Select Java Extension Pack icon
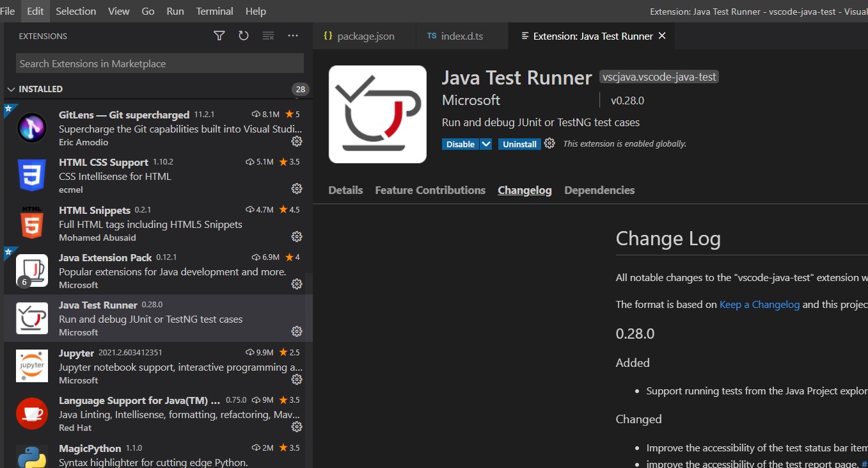Screen dimensions: 868x468 (32, 270)
